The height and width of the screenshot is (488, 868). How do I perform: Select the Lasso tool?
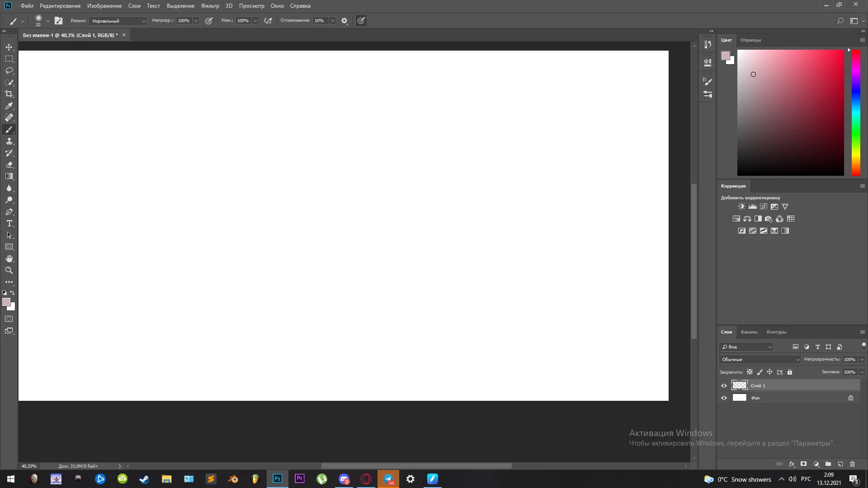click(9, 71)
